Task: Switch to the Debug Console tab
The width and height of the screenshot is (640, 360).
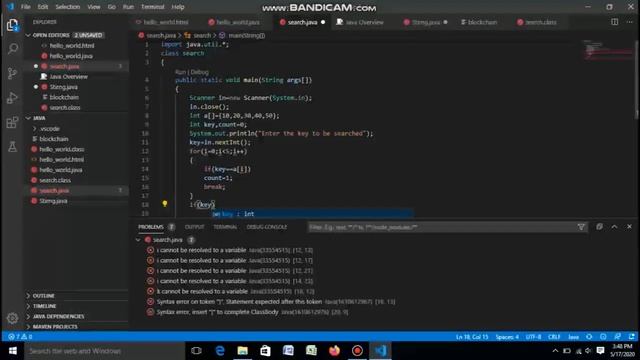Action: (267, 227)
